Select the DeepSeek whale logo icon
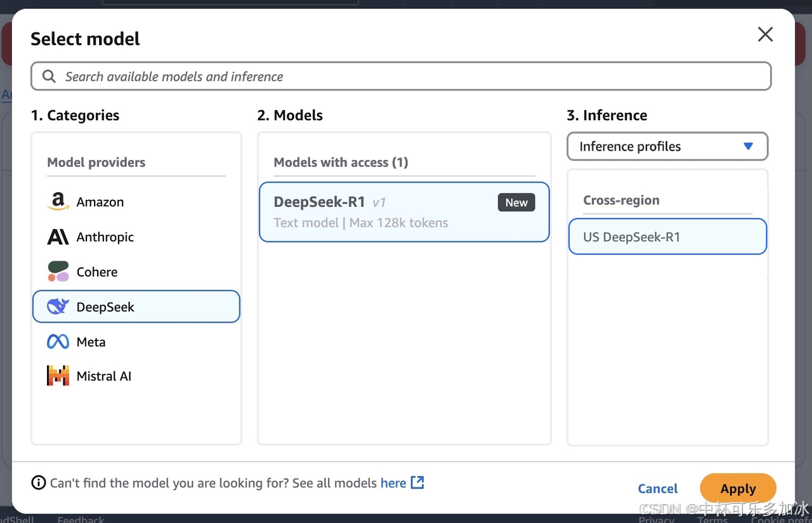 (x=58, y=307)
